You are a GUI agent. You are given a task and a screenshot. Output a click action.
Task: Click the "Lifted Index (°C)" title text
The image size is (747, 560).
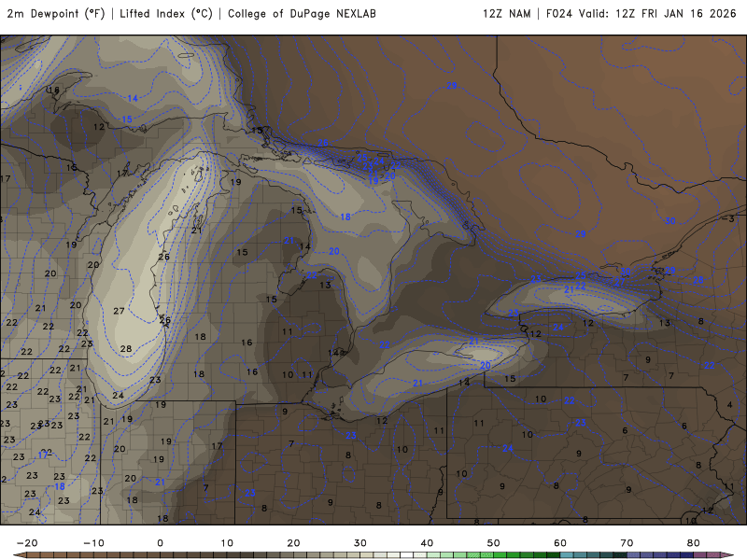click(166, 14)
